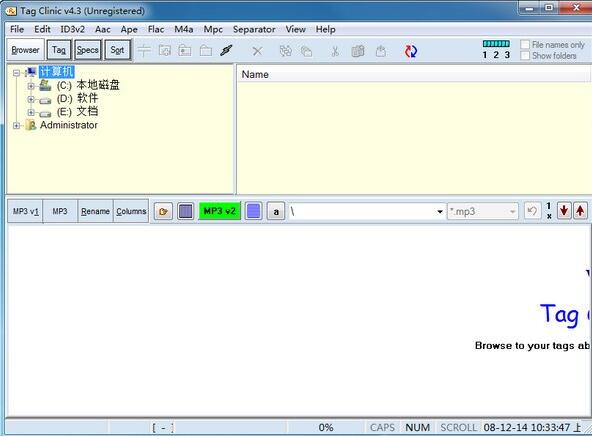Select panel layout number 2

496,55
